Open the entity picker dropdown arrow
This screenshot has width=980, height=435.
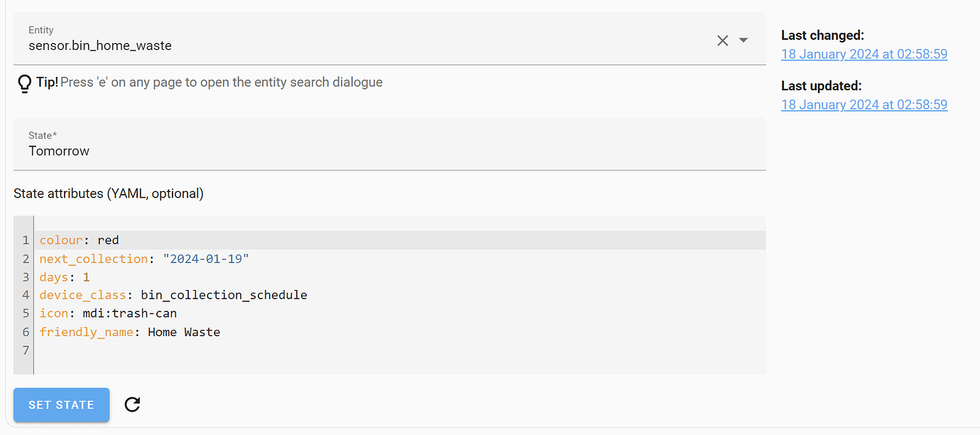743,41
